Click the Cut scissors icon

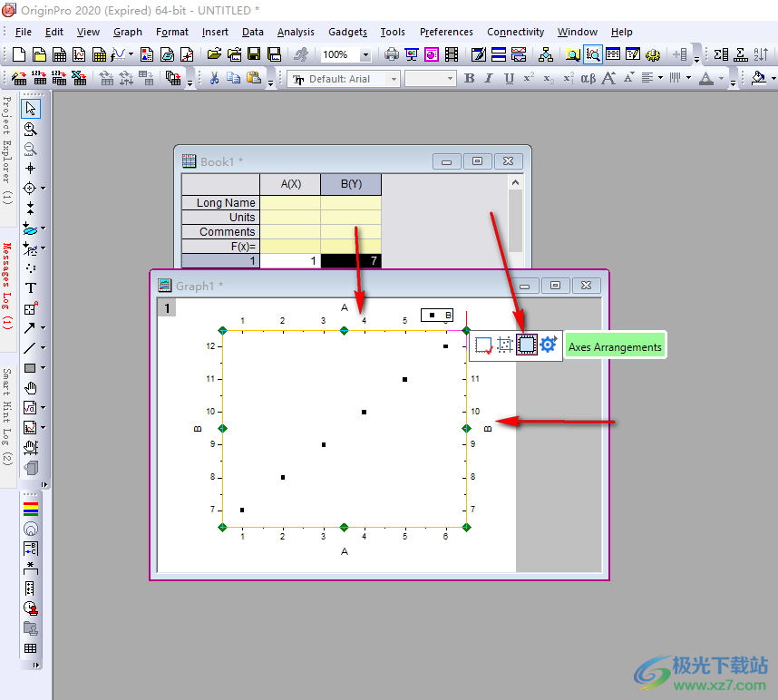click(214, 79)
